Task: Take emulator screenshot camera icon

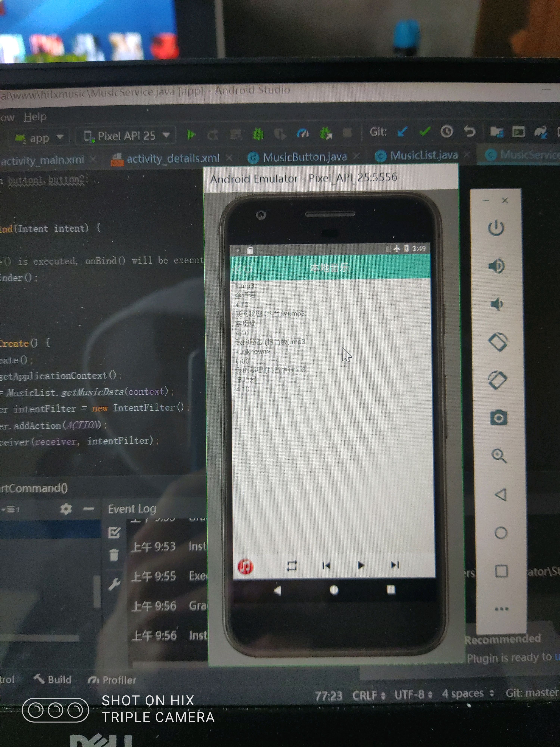Action: coord(499,418)
